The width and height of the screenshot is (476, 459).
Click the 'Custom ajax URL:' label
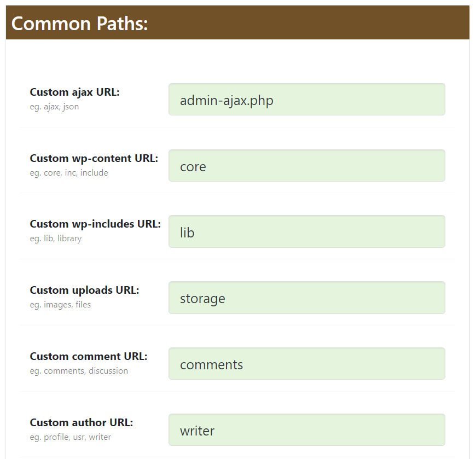(x=74, y=92)
